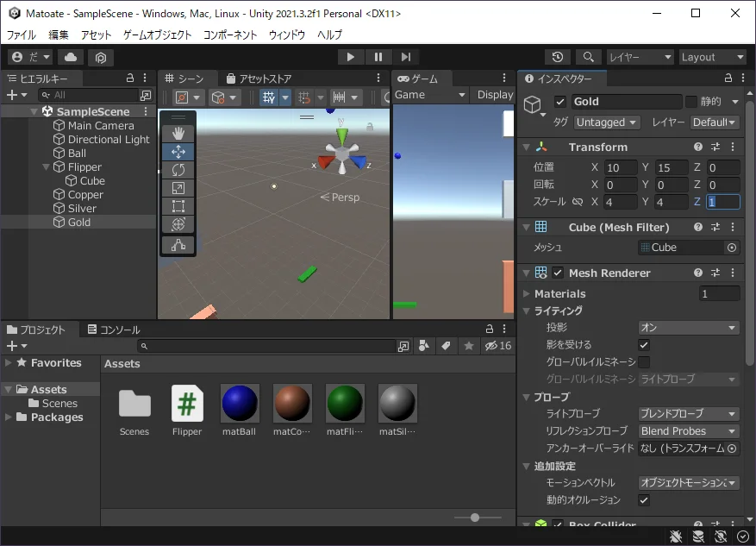756x546 pixels.
Task: Open light probes dropdown ブレンドプローブ
Action: (x=689, y=414)
